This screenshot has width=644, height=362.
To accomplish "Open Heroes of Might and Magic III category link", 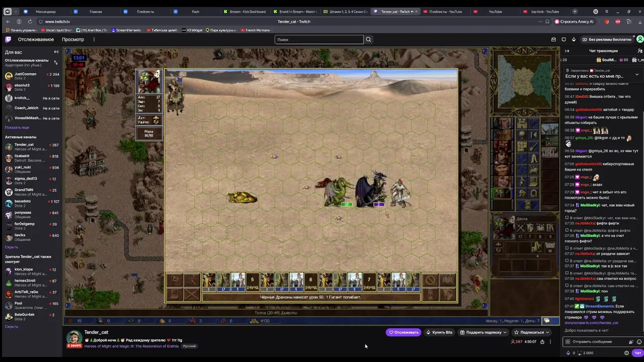I will pos(131,346).
